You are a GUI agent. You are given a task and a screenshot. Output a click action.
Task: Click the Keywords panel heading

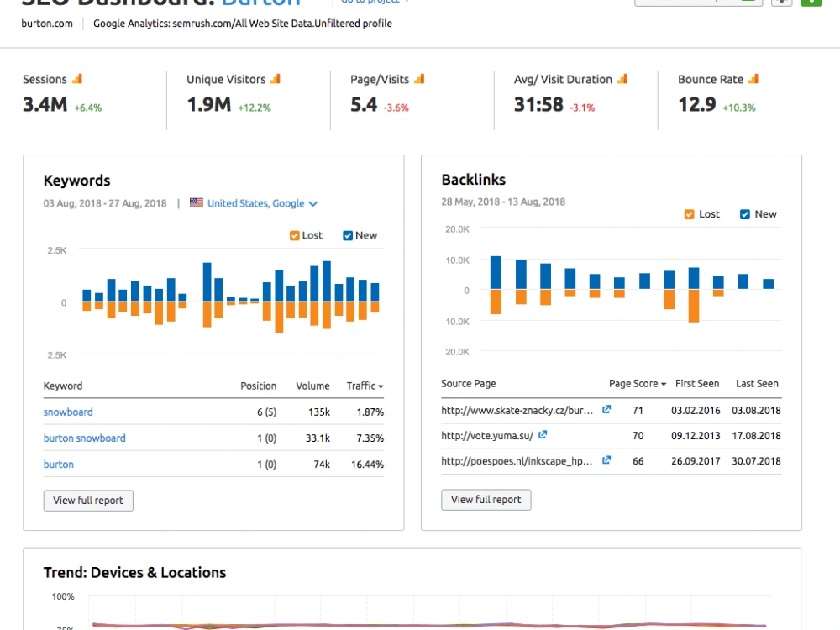click(x=76, y=181)
